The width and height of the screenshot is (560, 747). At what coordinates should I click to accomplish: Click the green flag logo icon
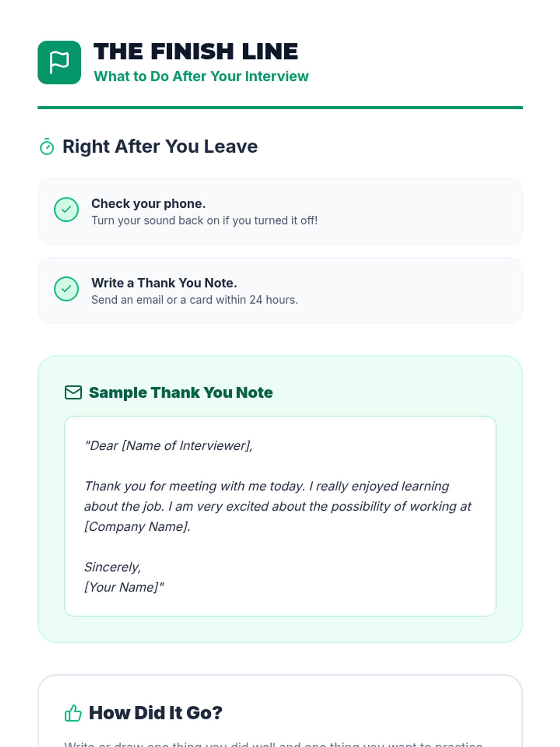tap(59, 62)
